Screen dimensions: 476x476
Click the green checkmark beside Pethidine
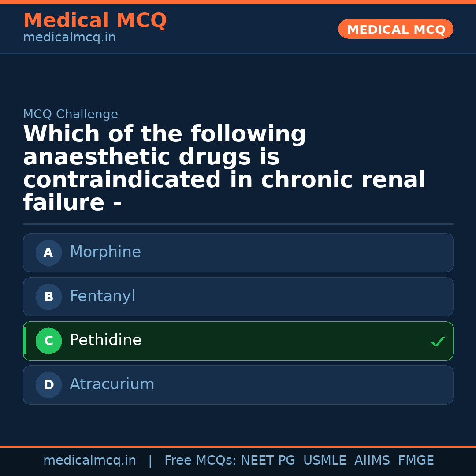[x=437, y=342]
